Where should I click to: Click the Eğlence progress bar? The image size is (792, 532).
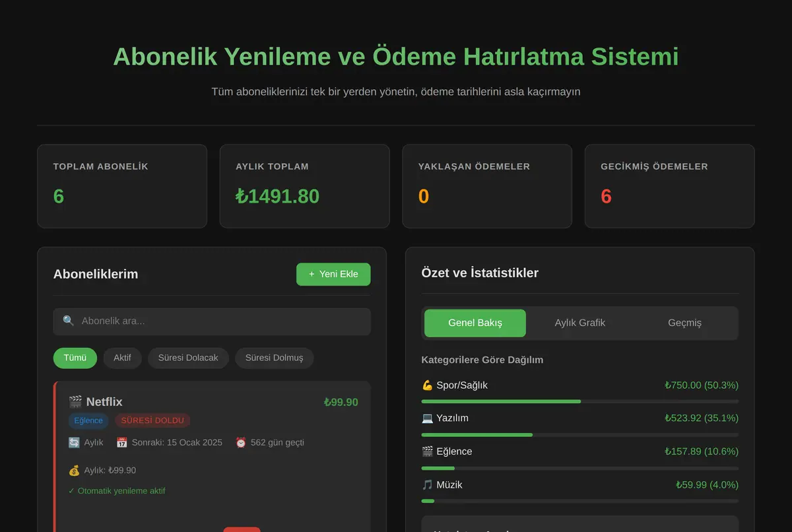click(x=580, y=468)
